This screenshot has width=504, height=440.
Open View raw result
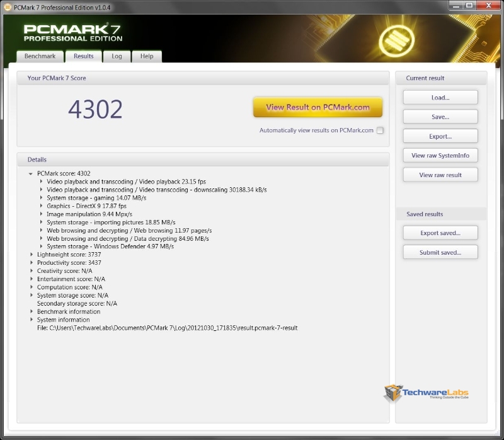(x=440, y=175)
